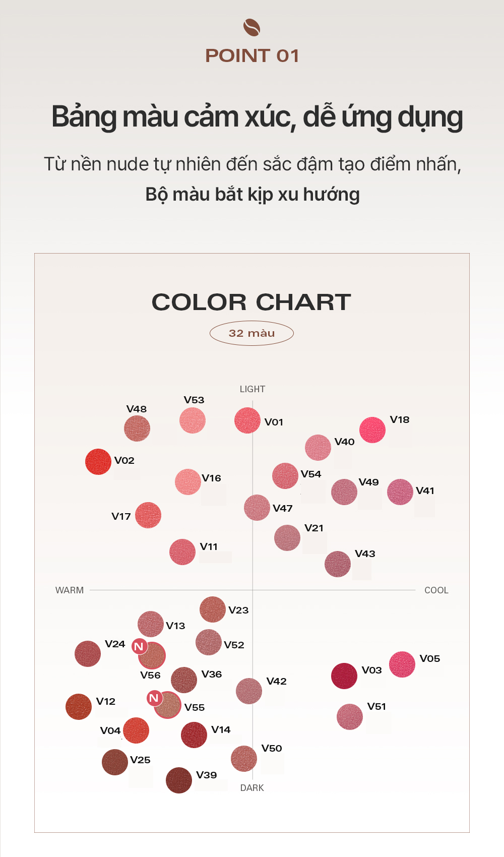The image size is (504, 857).
Task: Choose the V39 dark brown swatch
Action: pos(179,780)
